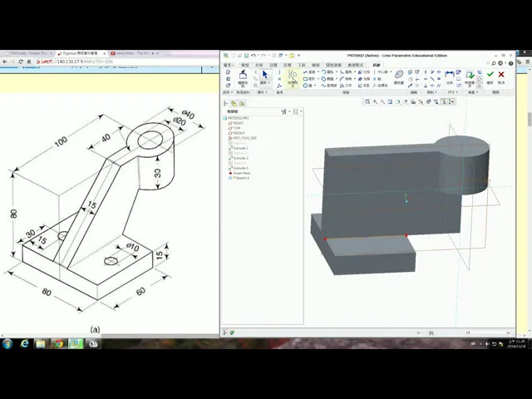The image size is (532, 399).
Task: Expand the Centerline tool dropdown arrow
Action: coord(391,72)
